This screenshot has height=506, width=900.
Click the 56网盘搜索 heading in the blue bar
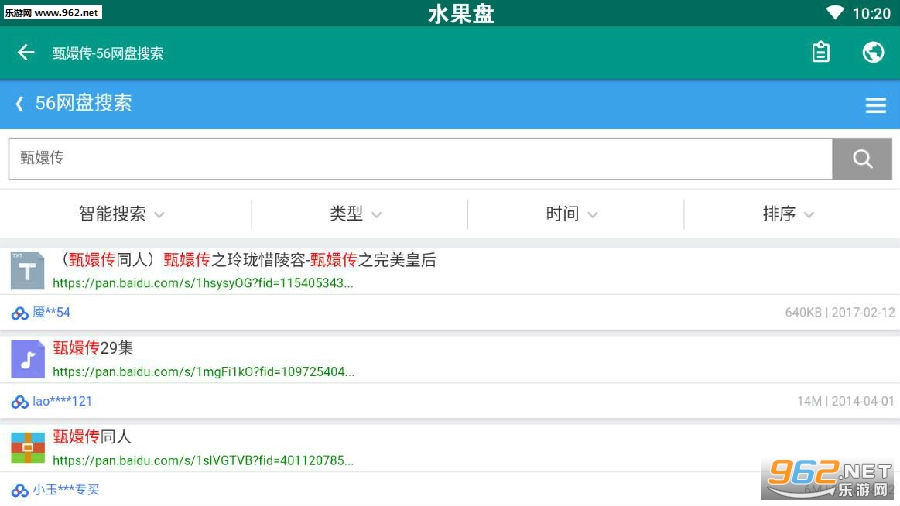84,103
